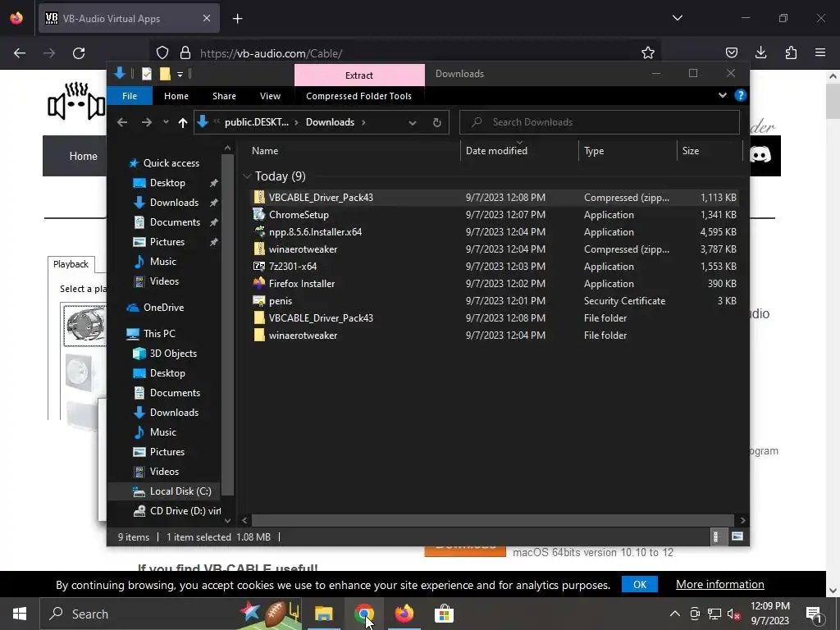
Task: Select npp.8.5.6.Installer.x64 file
Action: [x=493, y=232]
